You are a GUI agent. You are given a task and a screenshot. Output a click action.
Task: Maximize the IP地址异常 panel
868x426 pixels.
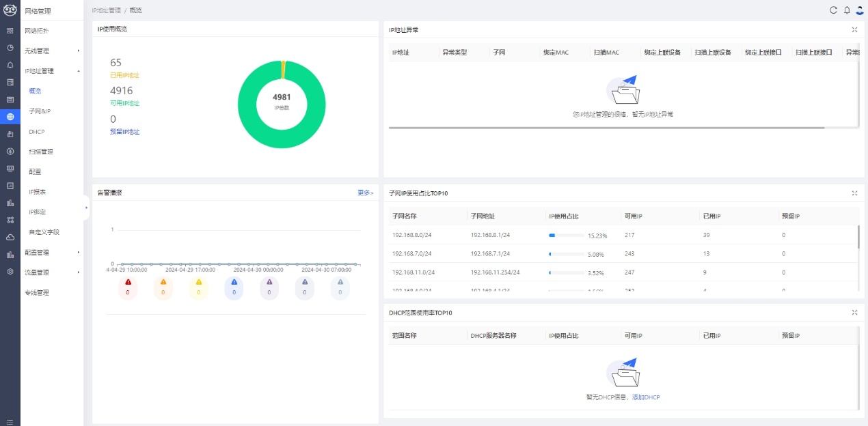pyautogui.click(x=854, y=29)
